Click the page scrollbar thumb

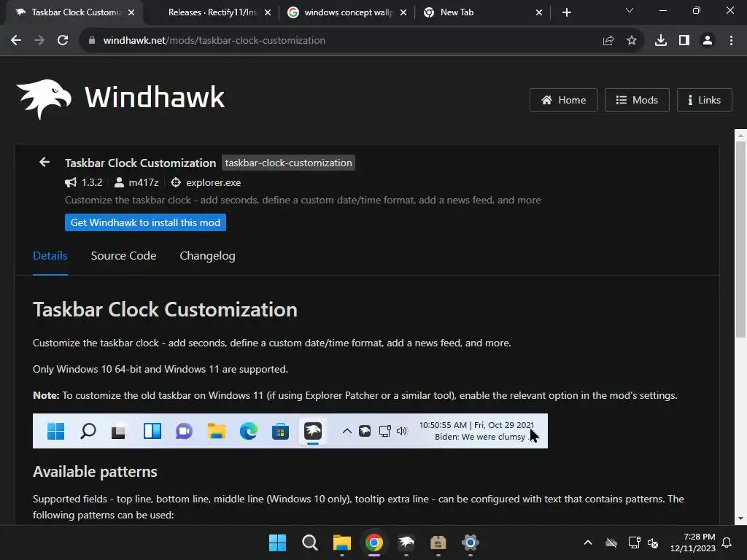point(740,239)
